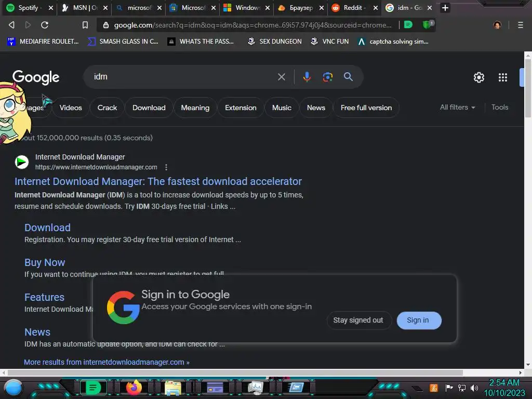Open SMASH GLASS IN C... bookmark
Screen dimensions: 532x399
coord(123,42)
